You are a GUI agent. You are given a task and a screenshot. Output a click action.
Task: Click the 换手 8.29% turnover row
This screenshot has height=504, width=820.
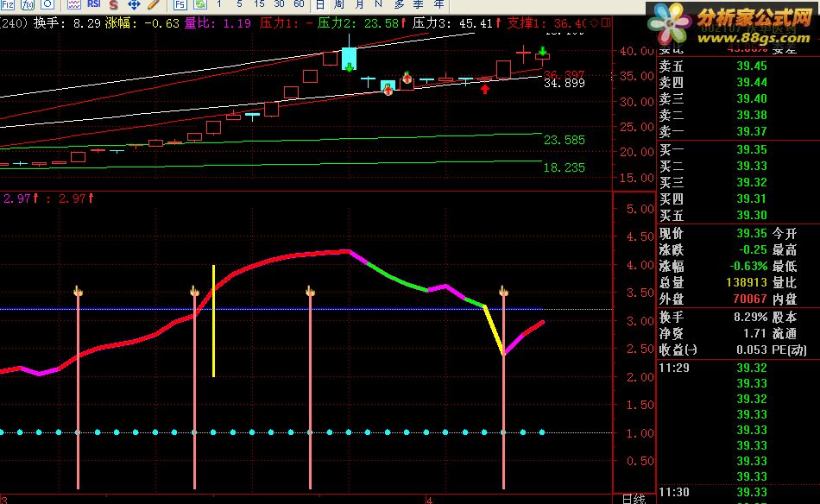click(x=713, y=318)
